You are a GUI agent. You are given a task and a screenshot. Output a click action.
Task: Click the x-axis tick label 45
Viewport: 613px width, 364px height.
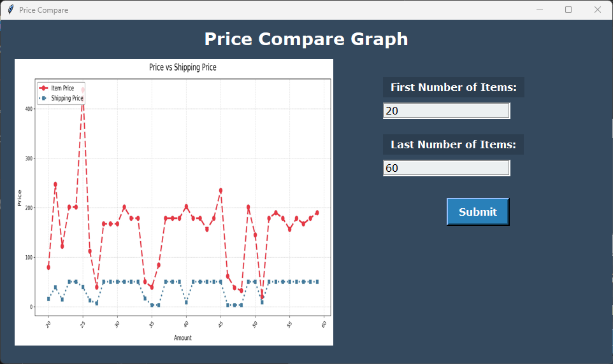click(220, 324)
